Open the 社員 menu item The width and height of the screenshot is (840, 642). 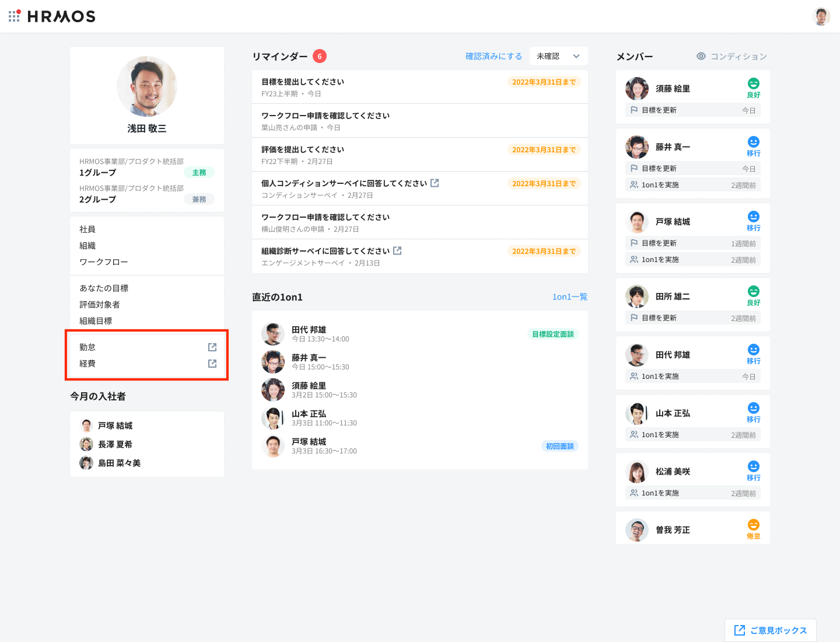click(87, 229)
